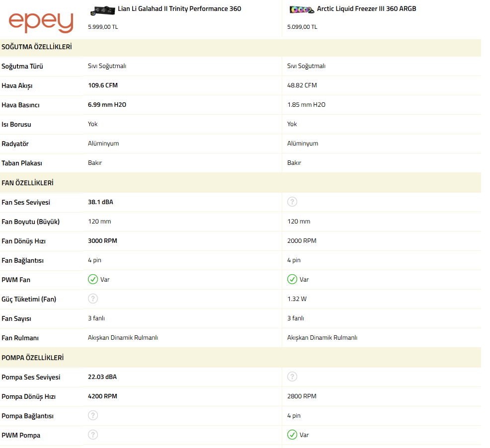This screenshot has width=490, height=448.
Task: Select the Arctic Pompa Bağlantısı 4 pin value
Action: (294, 416)
